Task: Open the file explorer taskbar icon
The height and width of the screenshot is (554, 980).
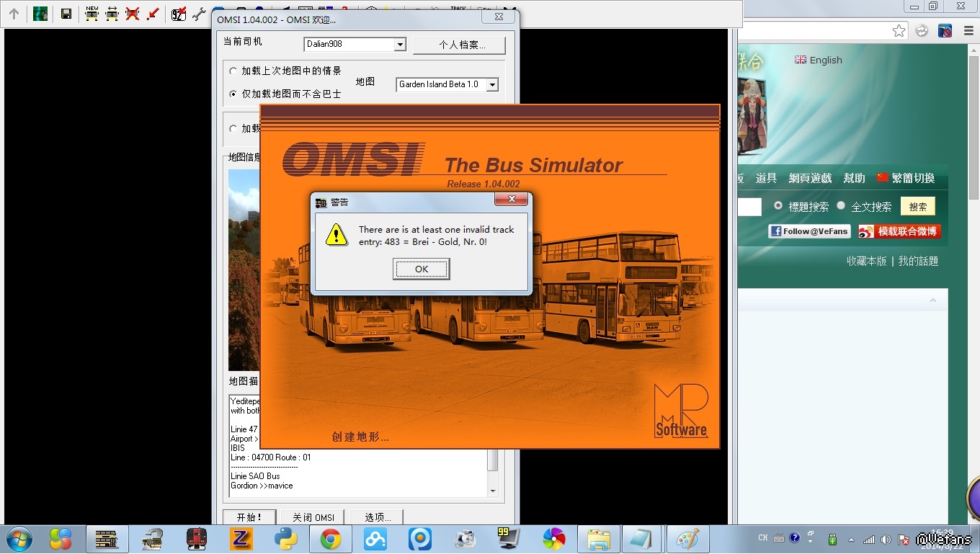Action: coord(599,539)
